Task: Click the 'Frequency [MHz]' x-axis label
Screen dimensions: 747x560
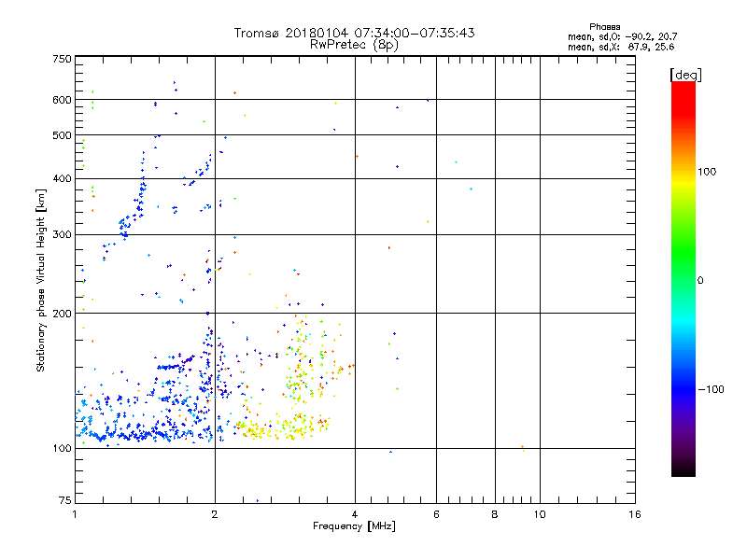Action: (354, 526)
